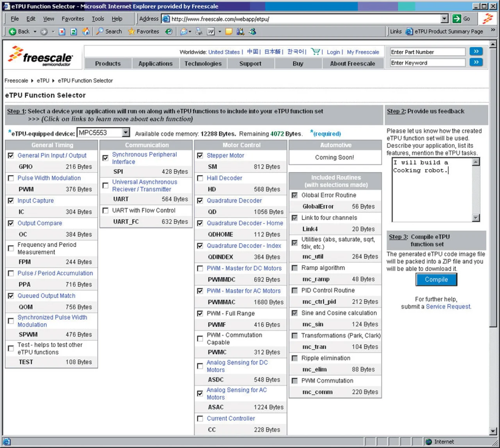Click the printer icon in toolbar

(199, 32)
